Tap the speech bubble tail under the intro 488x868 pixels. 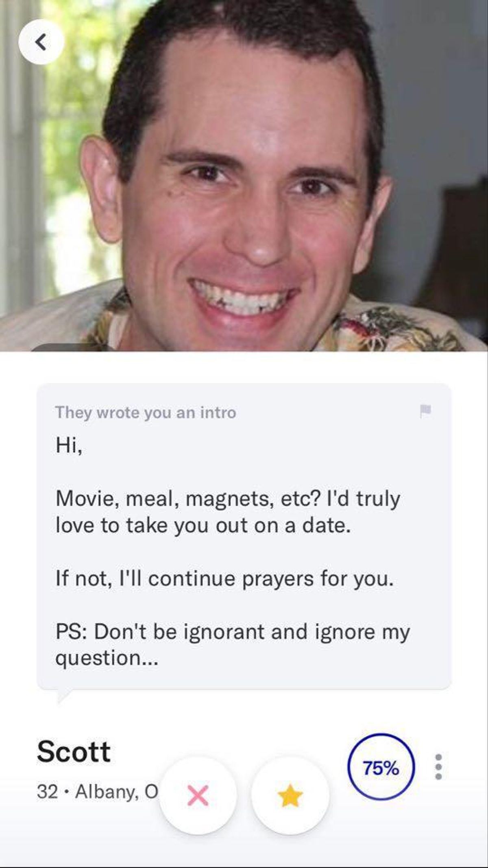(64, 696)
